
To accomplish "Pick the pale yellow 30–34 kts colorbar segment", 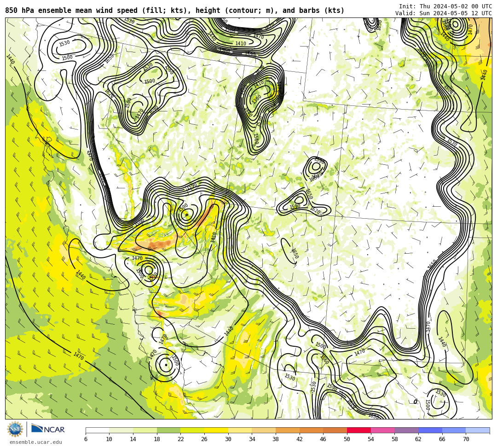I will click(x=240, y=431).
